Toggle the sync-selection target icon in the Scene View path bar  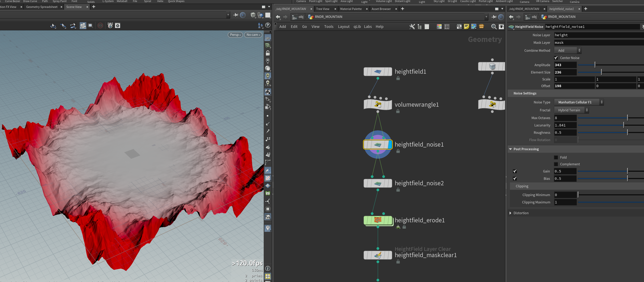[243, 15]
